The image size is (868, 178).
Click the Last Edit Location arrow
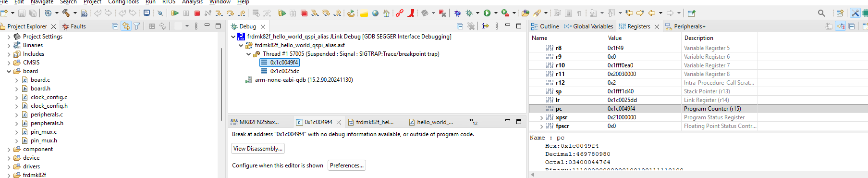pyautogui.click(x=629, y=13)
